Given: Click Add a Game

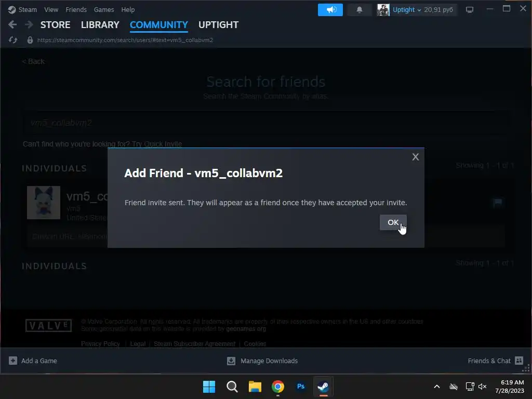Looking at the screenshot, I should point(39,361).
